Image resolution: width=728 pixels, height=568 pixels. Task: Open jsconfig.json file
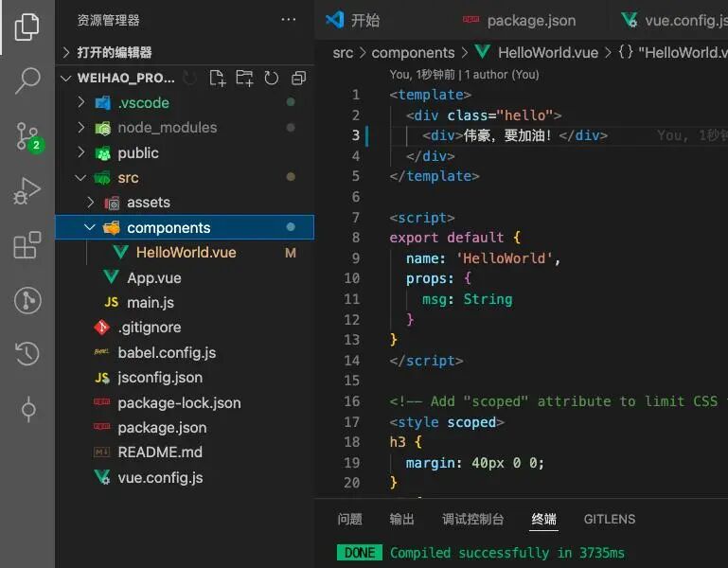(185, 378)
